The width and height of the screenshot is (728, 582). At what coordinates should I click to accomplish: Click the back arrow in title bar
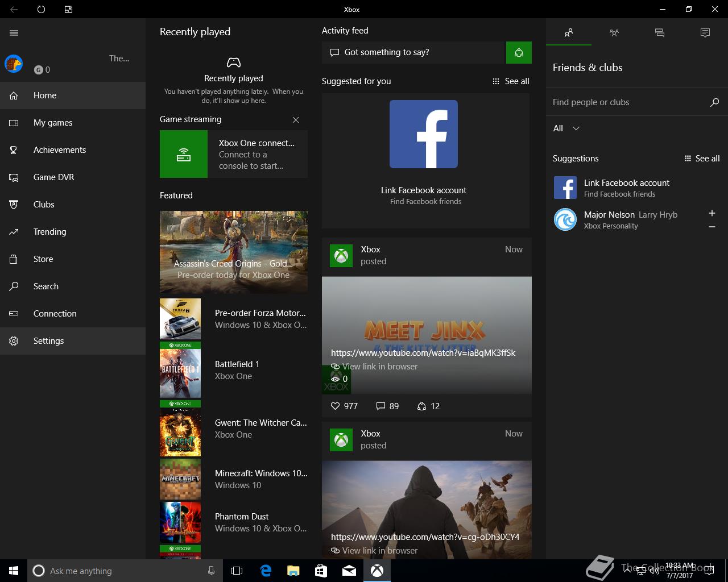(x=14, y=9)
